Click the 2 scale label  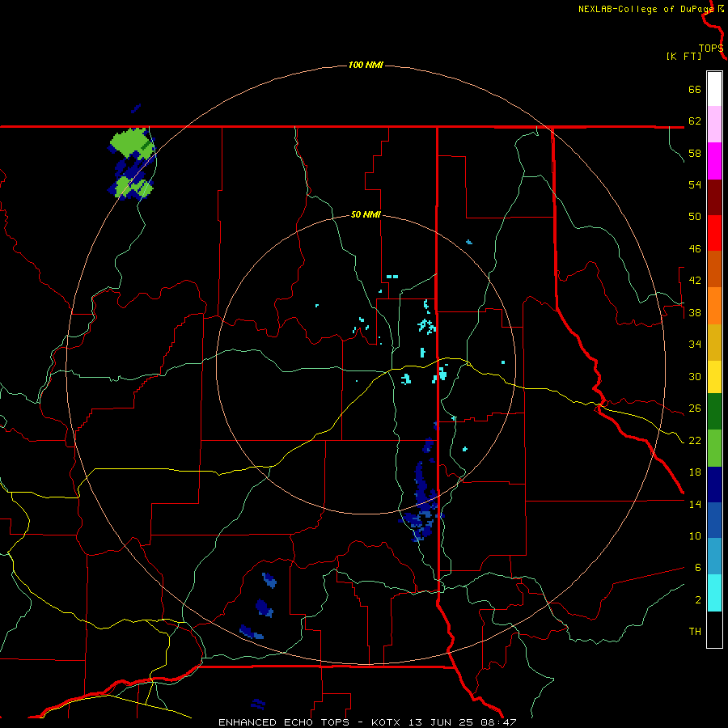697,600
